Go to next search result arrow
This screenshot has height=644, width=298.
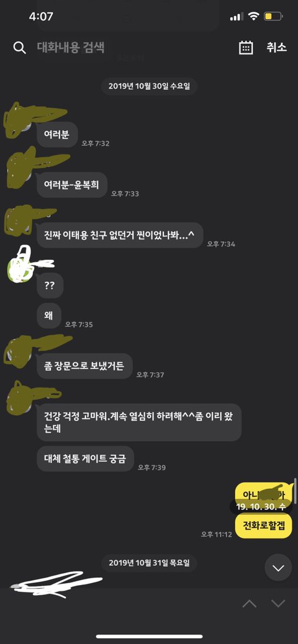click(x=278, y=603)
